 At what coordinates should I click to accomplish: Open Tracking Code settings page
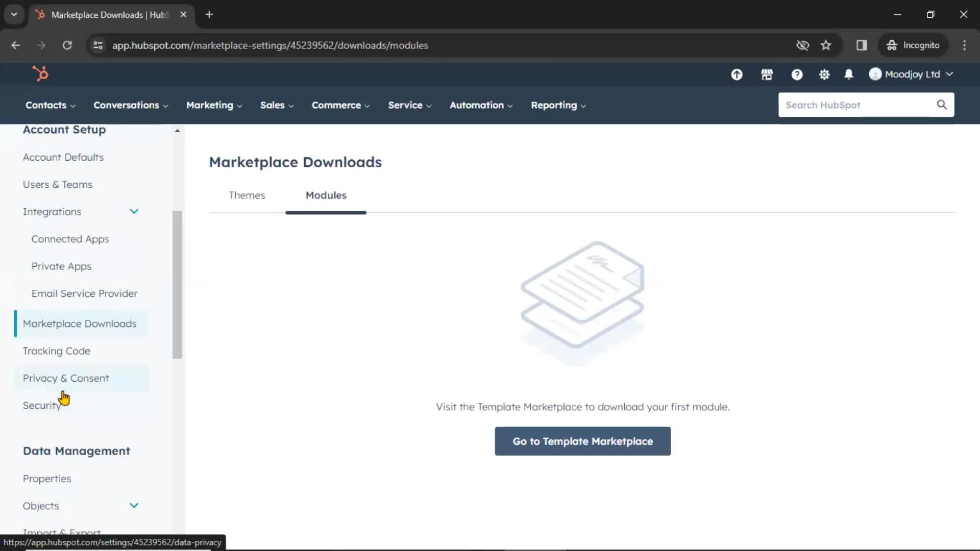pos(57,350)
